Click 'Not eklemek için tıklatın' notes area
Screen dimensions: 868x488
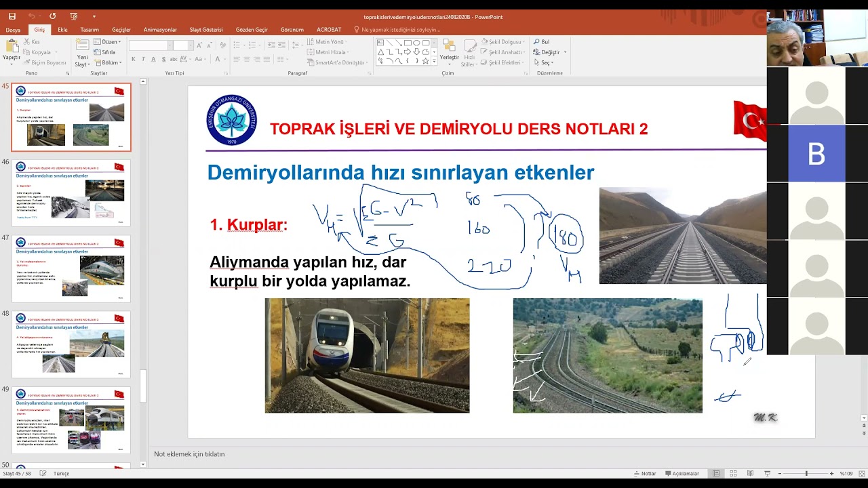[x=189, y=454]
